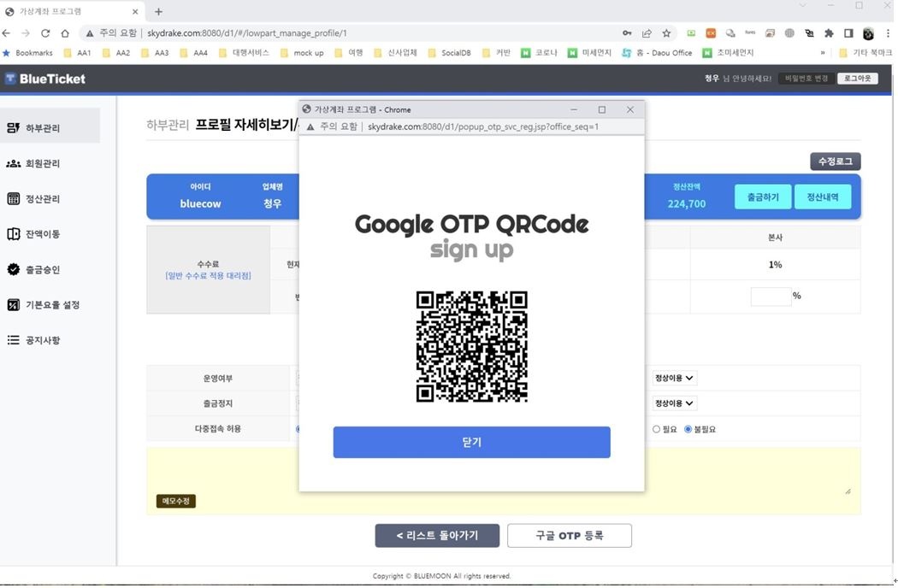Click the 로그아웃 button in header
Screen dimensions: 898x588
point(857,79)
